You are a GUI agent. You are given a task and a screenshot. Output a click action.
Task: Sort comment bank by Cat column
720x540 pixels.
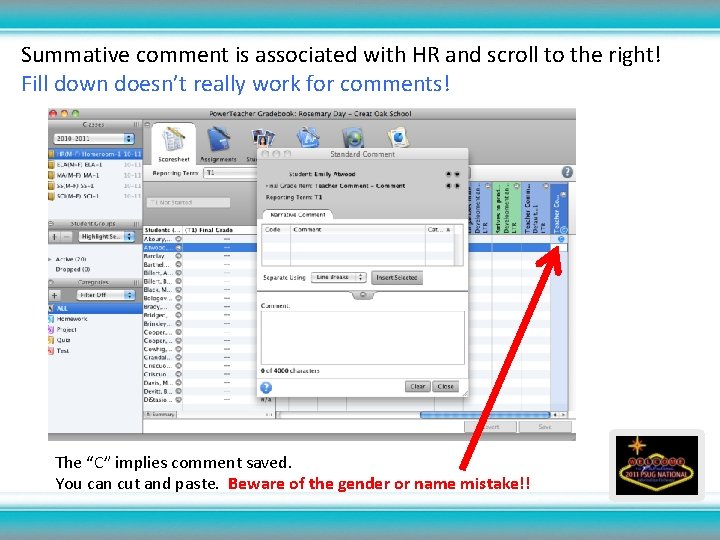coord(439,229)
